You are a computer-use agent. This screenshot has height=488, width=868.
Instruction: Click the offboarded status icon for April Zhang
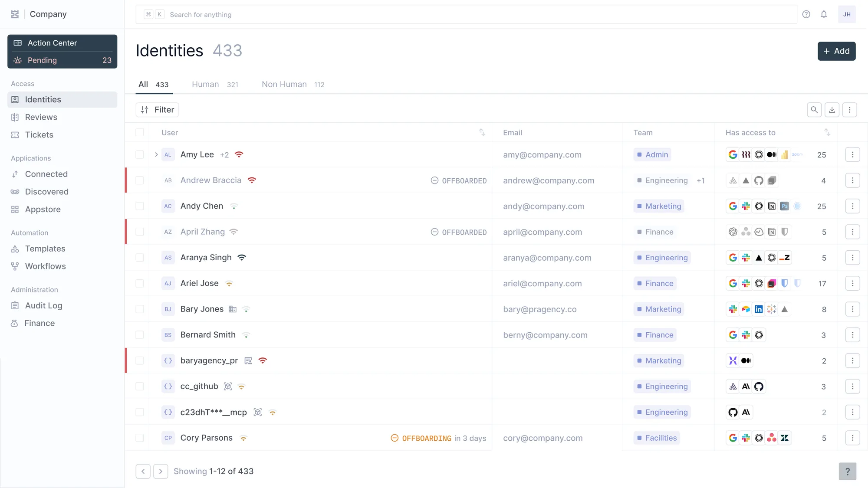point(434,232)
